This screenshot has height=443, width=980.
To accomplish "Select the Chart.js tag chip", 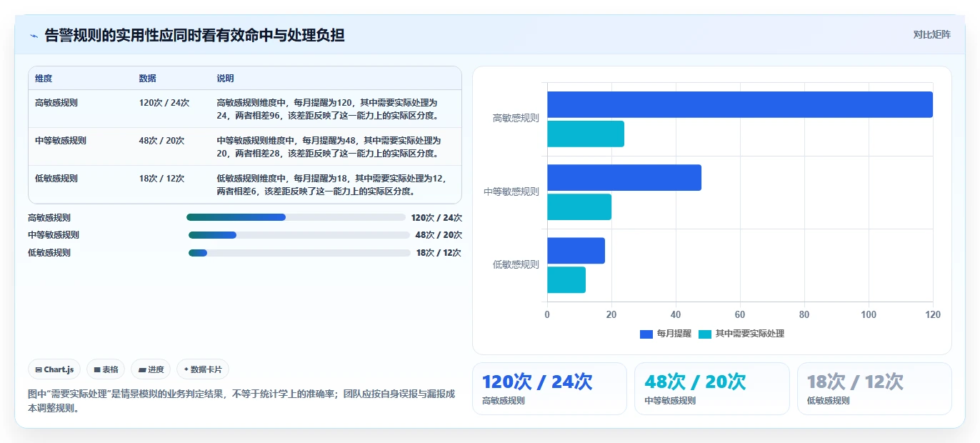I will [x=55, y=369].
